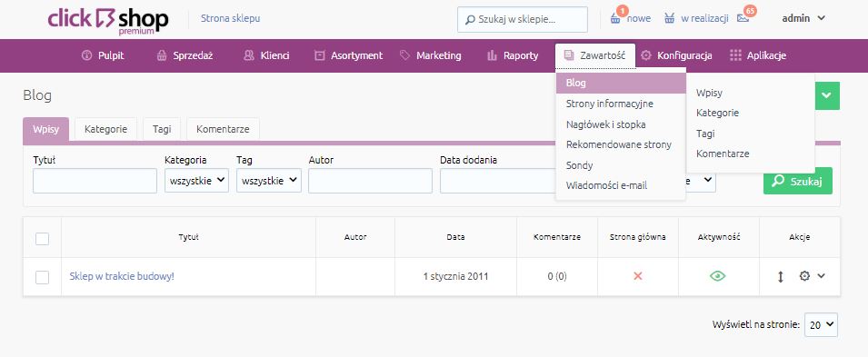Click the comments count 0 (0)

[x=557, y=275]
